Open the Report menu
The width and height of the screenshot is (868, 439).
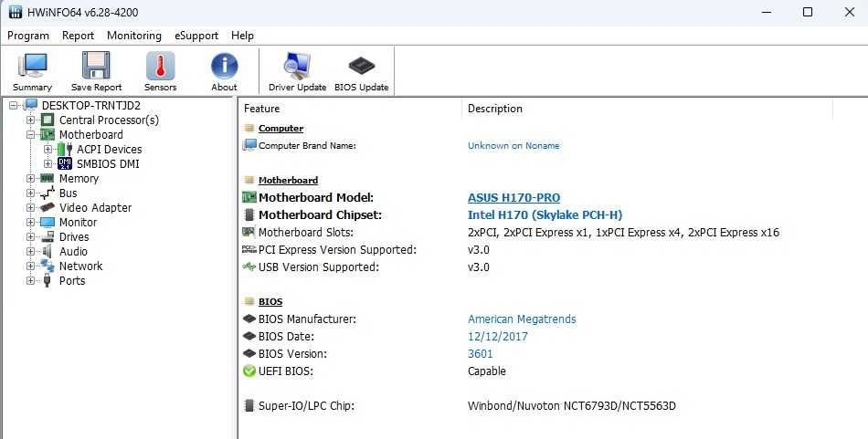click(x=78, y=36)
